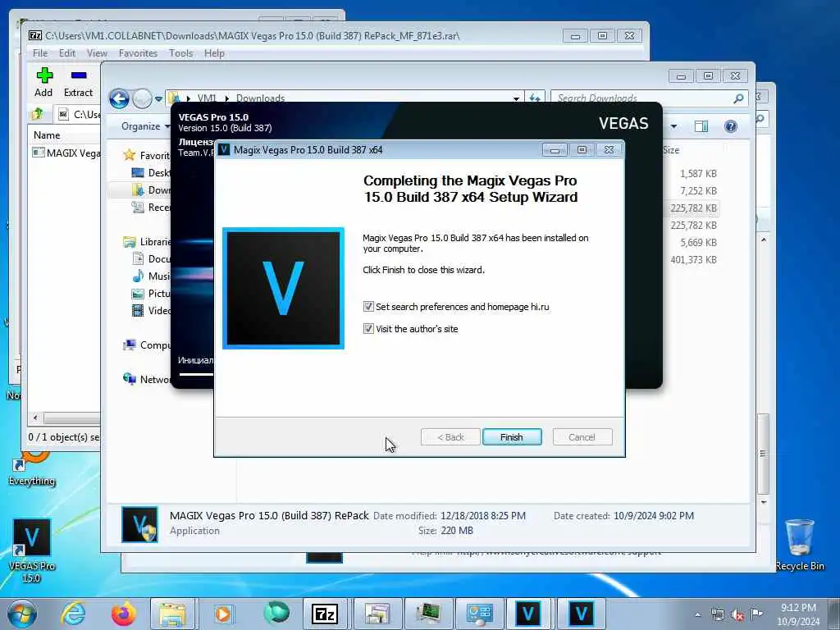840x630 pixels.
Task: Select the Documents library
Action: [151, 258]
